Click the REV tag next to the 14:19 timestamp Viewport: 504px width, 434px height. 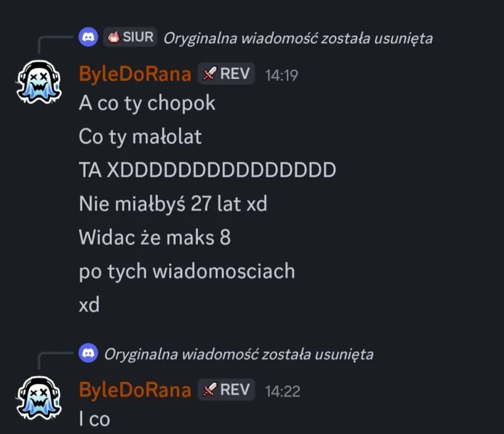(226, 74)
